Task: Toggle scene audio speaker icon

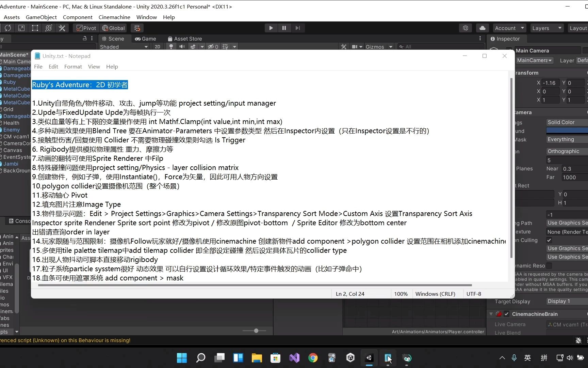Action: (x=182, y=47)
